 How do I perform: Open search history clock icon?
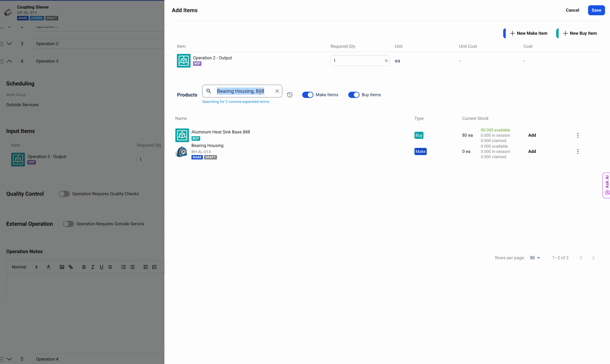(x=290, y=95)
